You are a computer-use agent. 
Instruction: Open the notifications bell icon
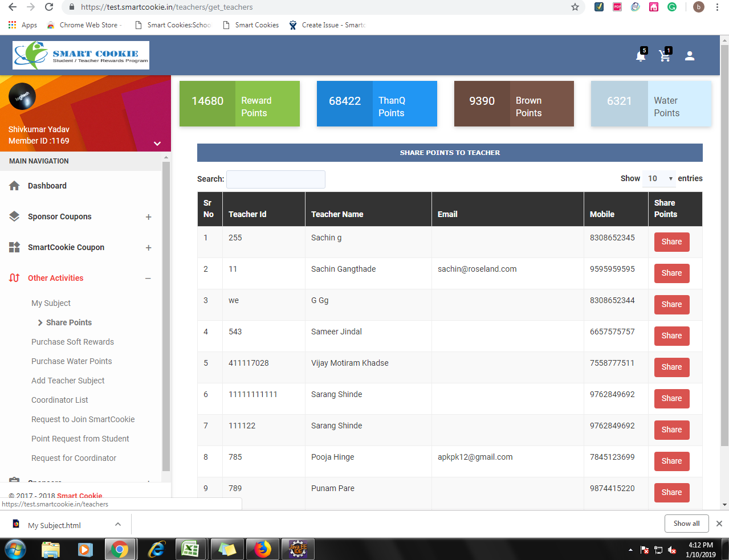[641, 56]
